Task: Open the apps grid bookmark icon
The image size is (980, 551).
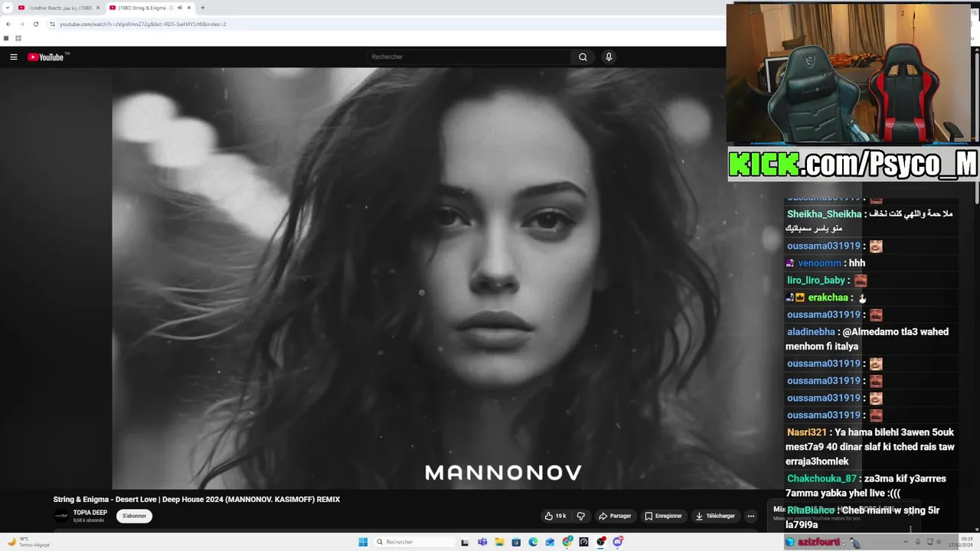Action: click(x=18, y=38)
